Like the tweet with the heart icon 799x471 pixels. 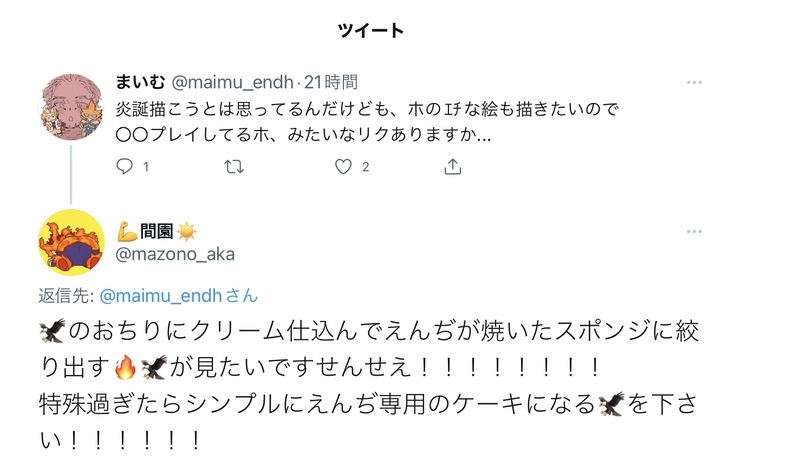[343, 167]
